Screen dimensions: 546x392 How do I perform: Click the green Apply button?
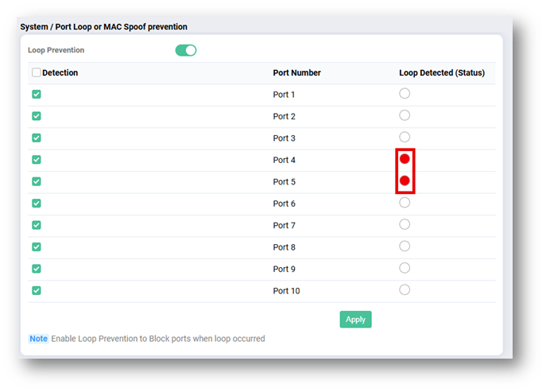point(355,319)
